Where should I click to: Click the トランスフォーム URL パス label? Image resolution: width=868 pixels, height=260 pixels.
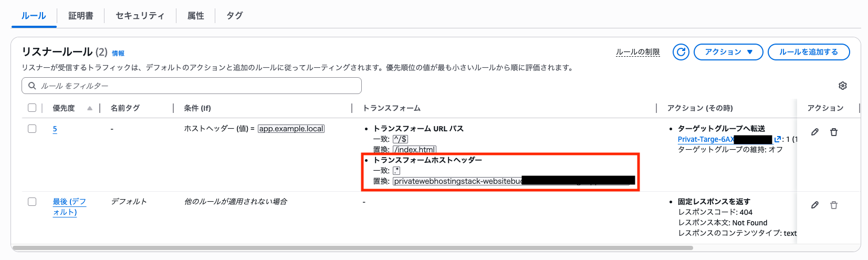(x=419, y=129)
